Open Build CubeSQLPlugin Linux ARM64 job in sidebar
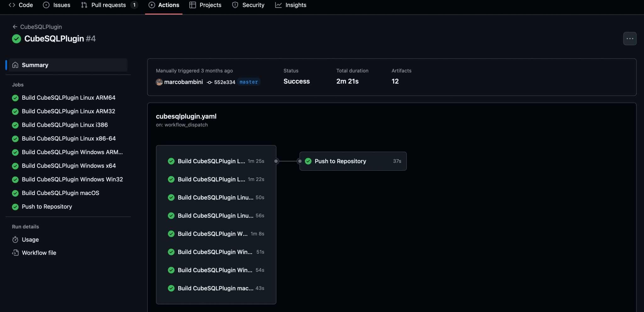Screen dimensions: 644x312 click(69, 98)
